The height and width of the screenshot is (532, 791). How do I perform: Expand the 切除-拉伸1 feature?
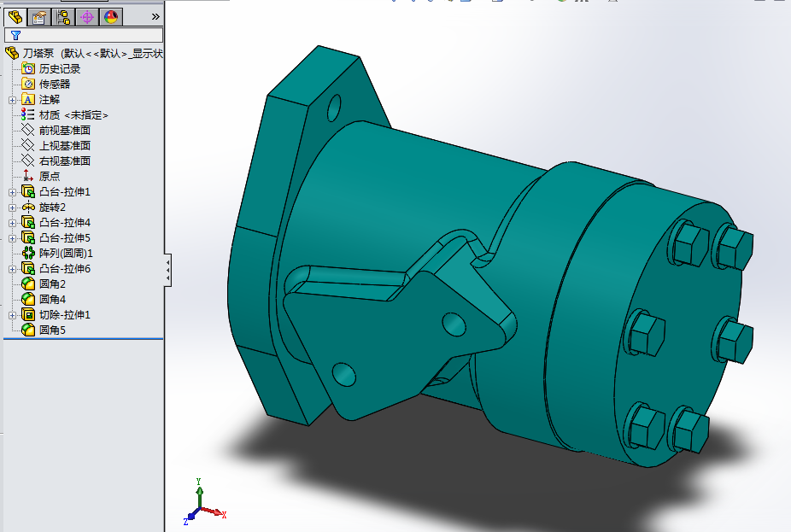click(x=12, y=315)
